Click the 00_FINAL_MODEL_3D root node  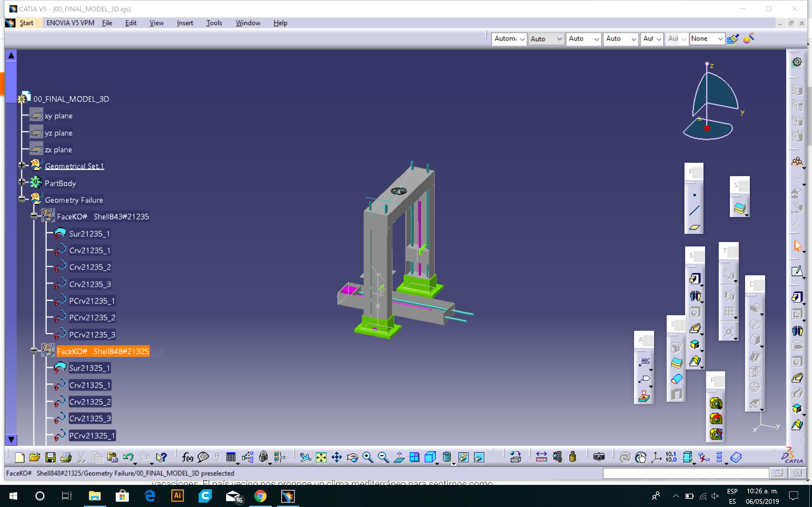71,99
